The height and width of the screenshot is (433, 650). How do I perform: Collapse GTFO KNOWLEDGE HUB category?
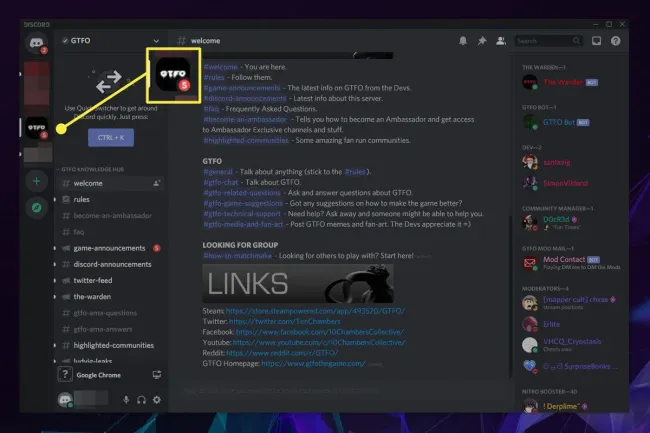[x=90, y=169]
